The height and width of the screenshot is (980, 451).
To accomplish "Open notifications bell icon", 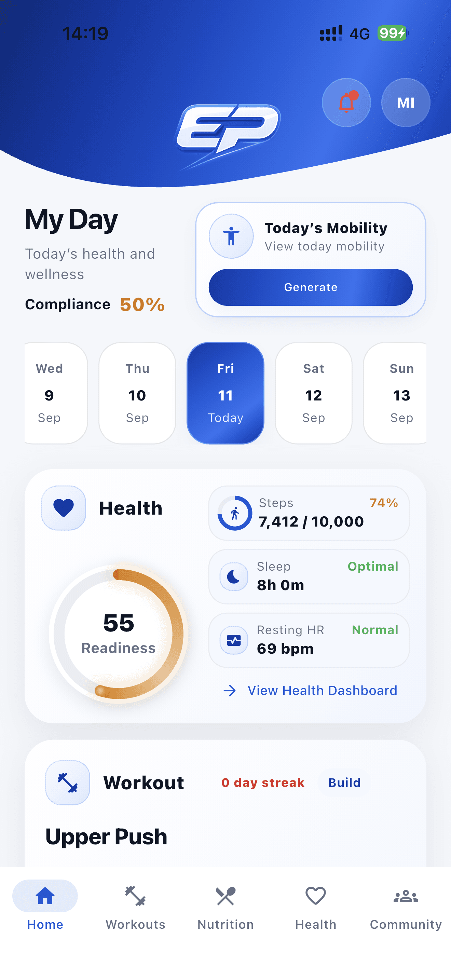I will coord(346,102).
